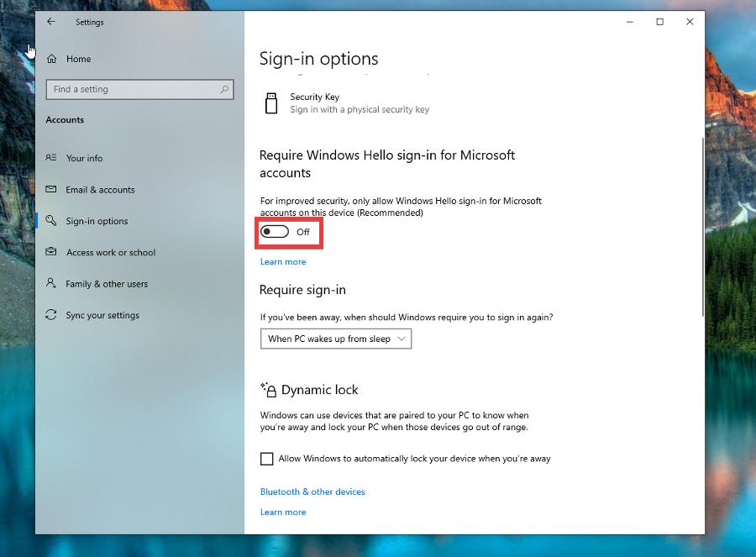The image size is (756, 557).
Task: Select the Family & other users person icon
Action: point(51,283)
